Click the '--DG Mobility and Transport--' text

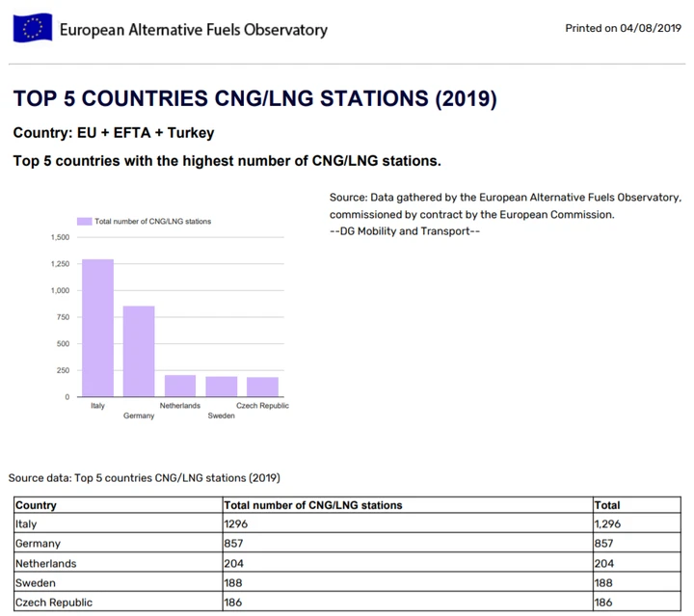(405, 231)
